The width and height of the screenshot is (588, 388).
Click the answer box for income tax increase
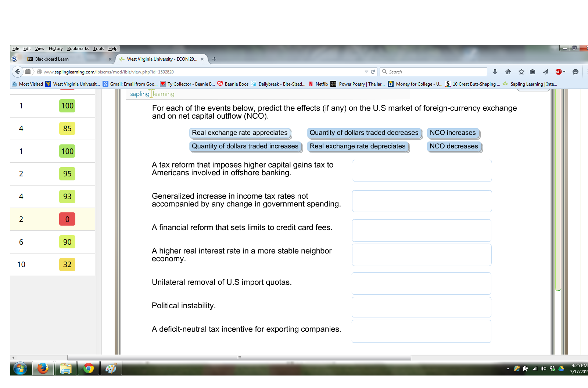(x=422, y=201)
